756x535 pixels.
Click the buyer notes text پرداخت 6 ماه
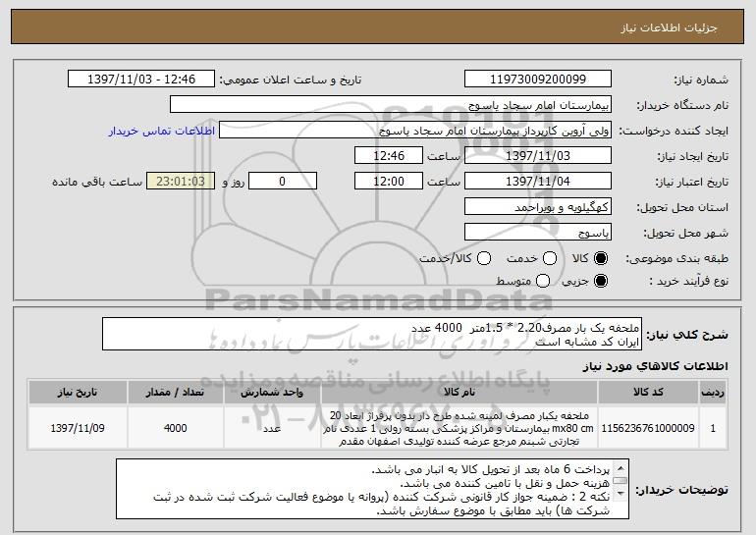[491, 469]
